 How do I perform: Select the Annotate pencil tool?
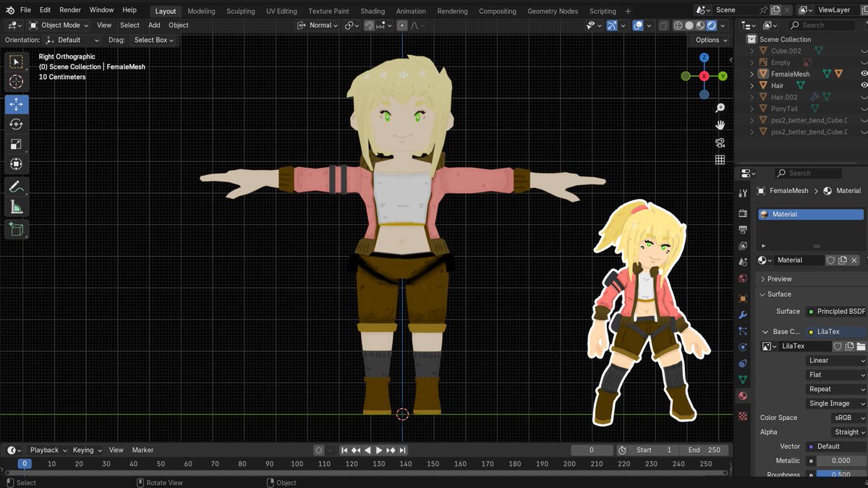[17, 187]
